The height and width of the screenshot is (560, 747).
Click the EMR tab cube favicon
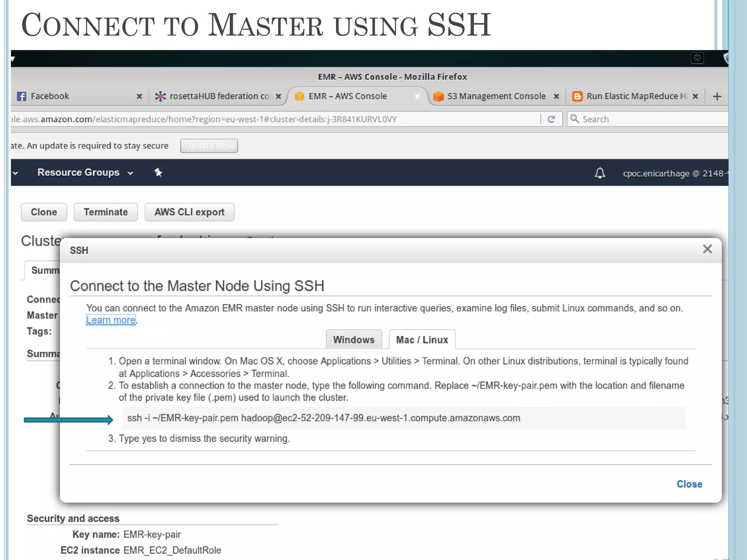click(x=299, y=96)
